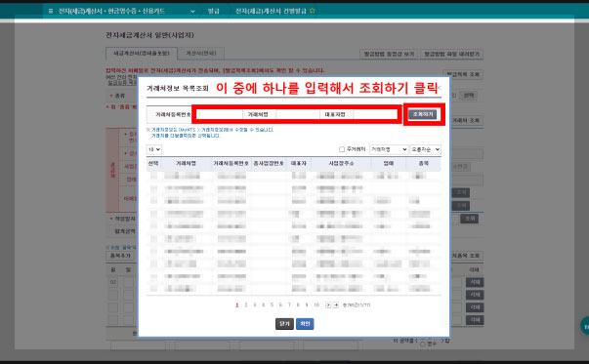Click the 거래처정보 목록조회 dialog title
This screenshot has width=589, height=364.
[178, 89]
